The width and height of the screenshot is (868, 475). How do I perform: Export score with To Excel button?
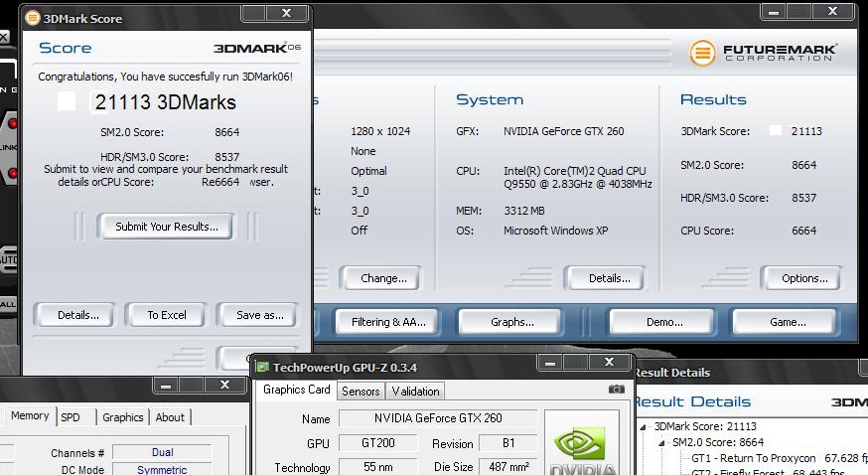[166, 315]
